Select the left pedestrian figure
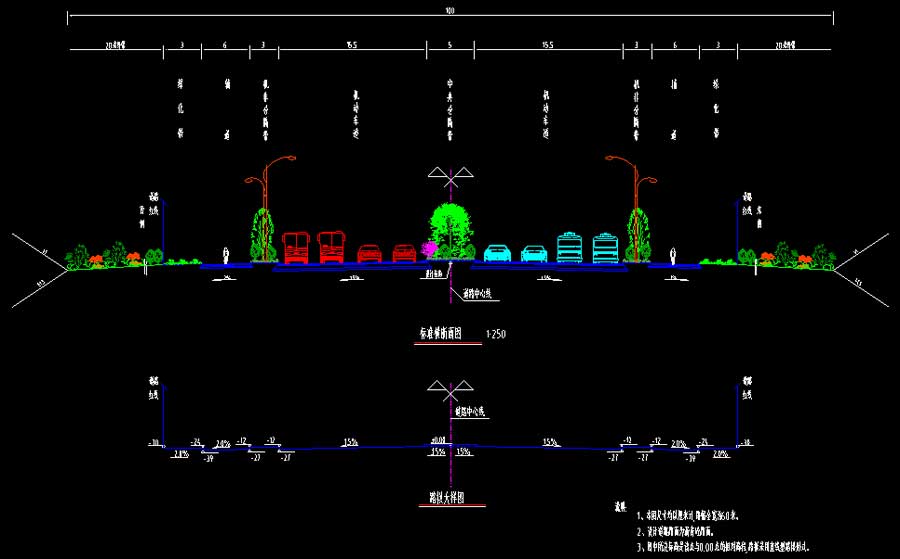The height and width of the screenshot is (559, 900). click(226, 255)
